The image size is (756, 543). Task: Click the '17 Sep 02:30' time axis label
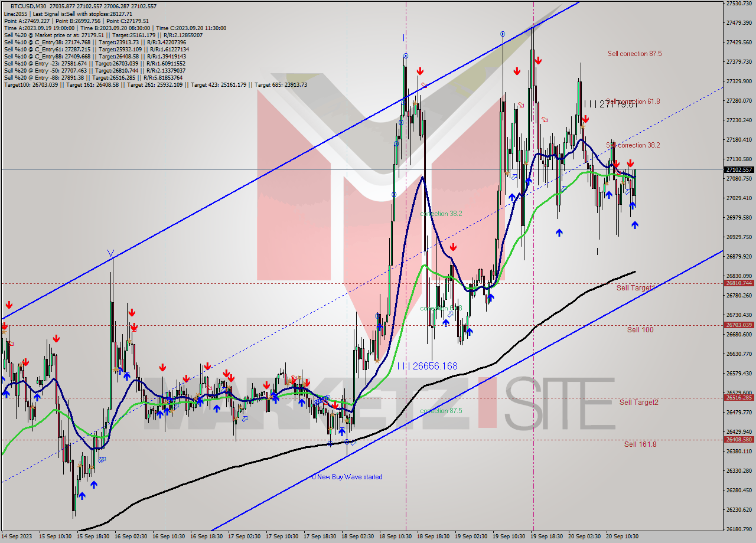(244, 537)
